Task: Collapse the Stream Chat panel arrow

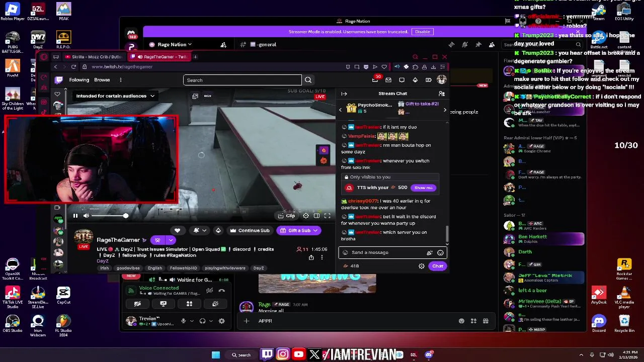Action: tap(344, 94)
